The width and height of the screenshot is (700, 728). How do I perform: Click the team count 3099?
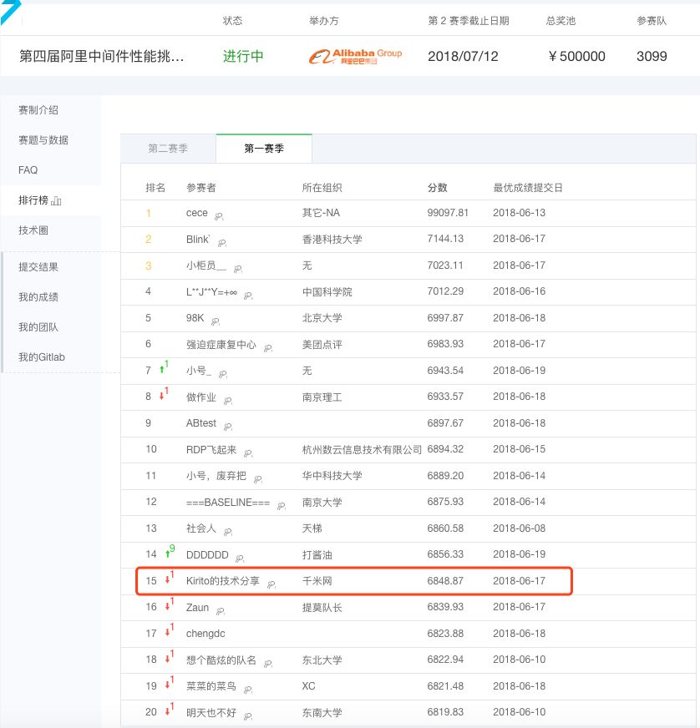652,56
